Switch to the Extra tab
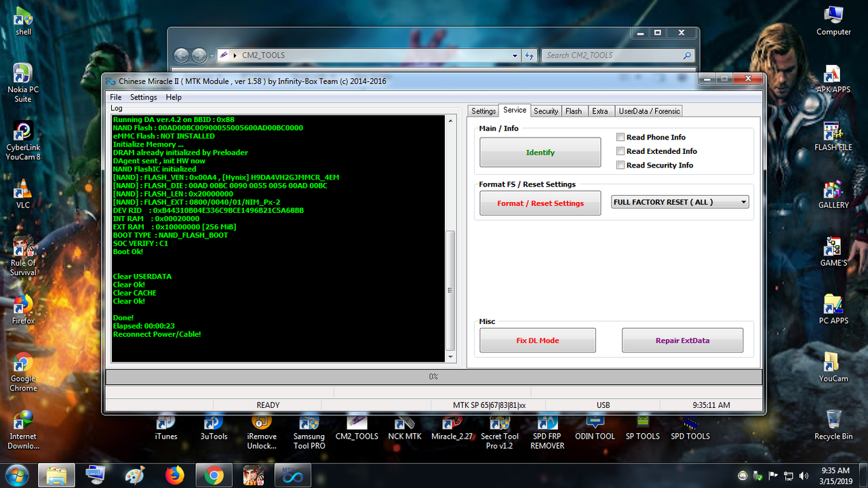Image resolution: width=868 pixels, height=488 pixels. coord(600,111)
